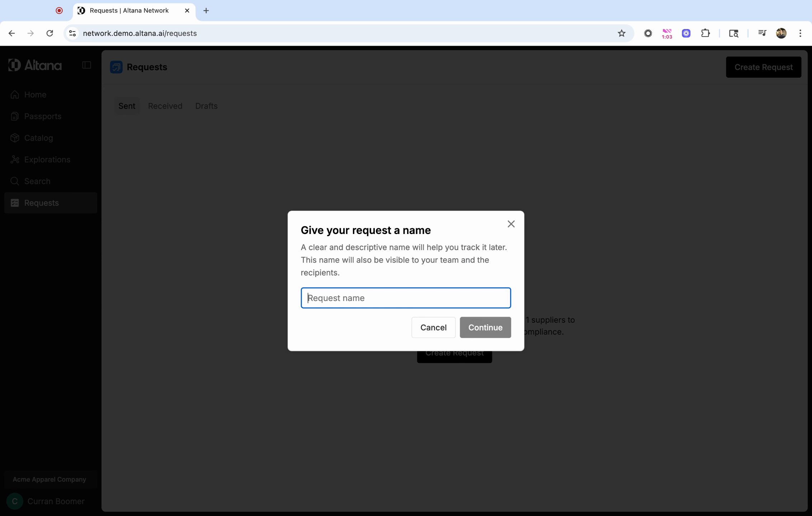Viewport: 812px width, 516px height.
Task: Open the media control icon
Action: 762,33
